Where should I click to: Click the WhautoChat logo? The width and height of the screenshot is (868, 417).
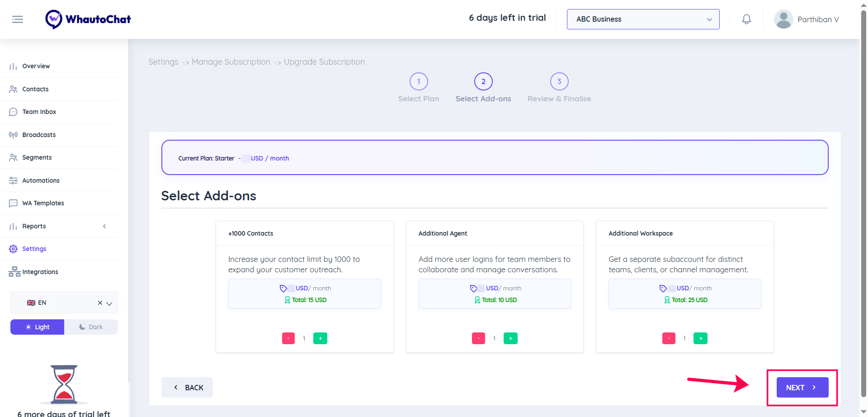click(x=88, y=19)
